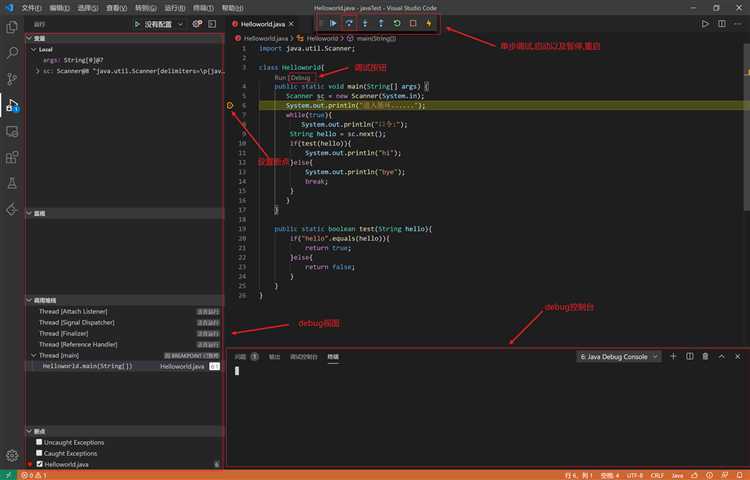750x480 pixels.
Task: Open the Help menu
Action: tap(232, 8)
